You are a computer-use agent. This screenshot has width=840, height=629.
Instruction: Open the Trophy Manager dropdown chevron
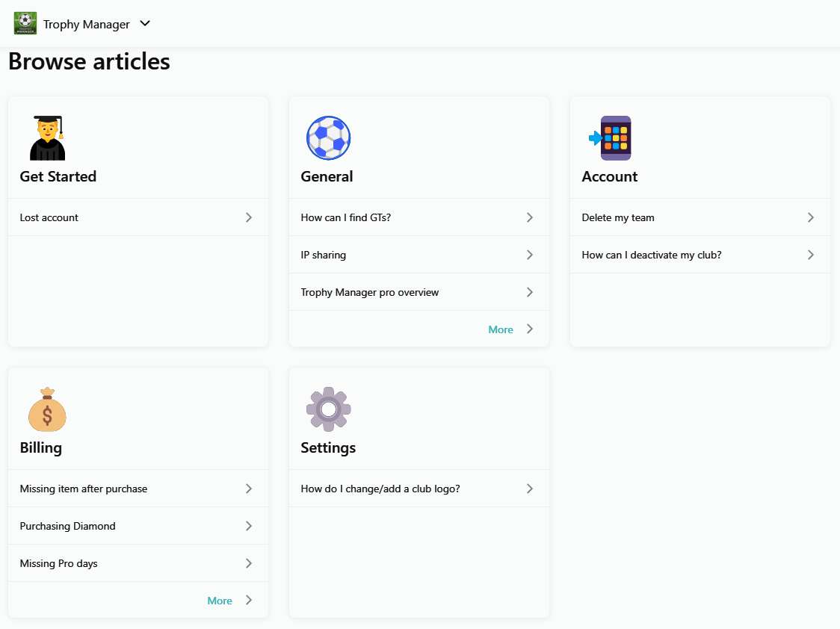[x=145, y=24]
